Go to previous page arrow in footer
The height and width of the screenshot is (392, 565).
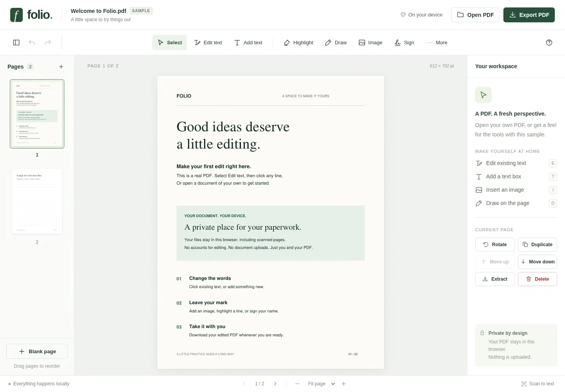244,384
